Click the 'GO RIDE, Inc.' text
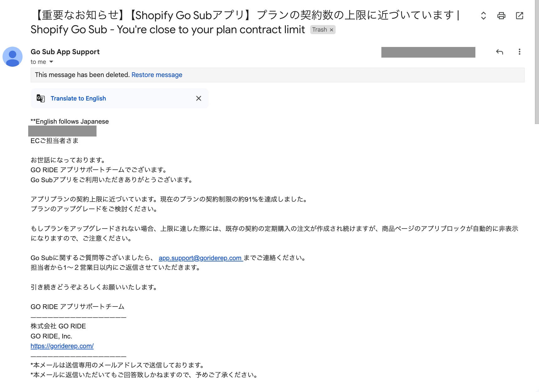 51,336
